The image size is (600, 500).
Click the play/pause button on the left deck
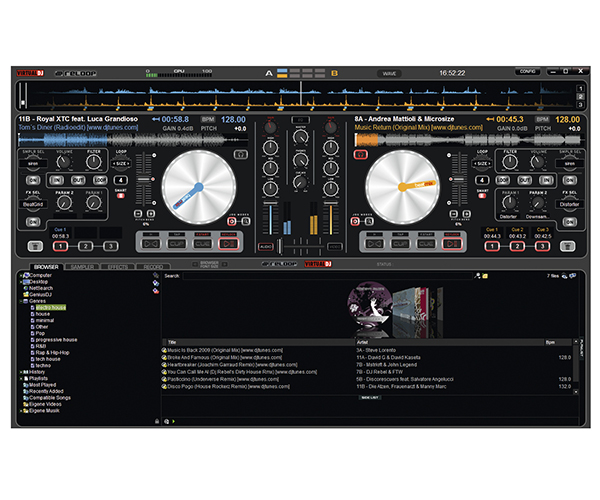[228, 244]
